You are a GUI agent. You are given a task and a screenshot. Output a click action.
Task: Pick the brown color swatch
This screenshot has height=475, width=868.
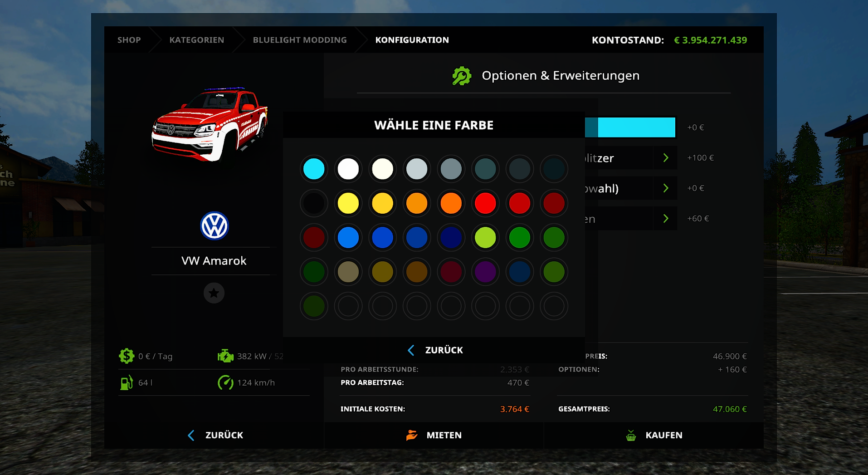(417, 272)
